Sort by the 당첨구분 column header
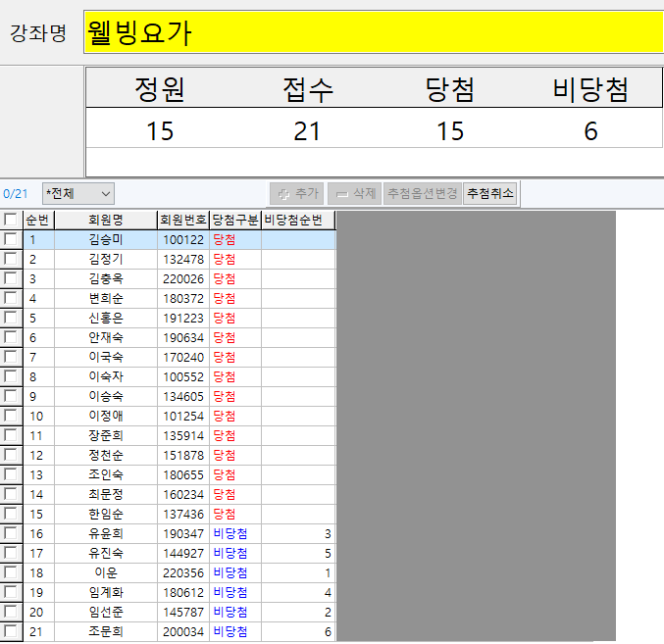Image resolution: width=664 pixels, height=644 pixels. pos(235,220)
